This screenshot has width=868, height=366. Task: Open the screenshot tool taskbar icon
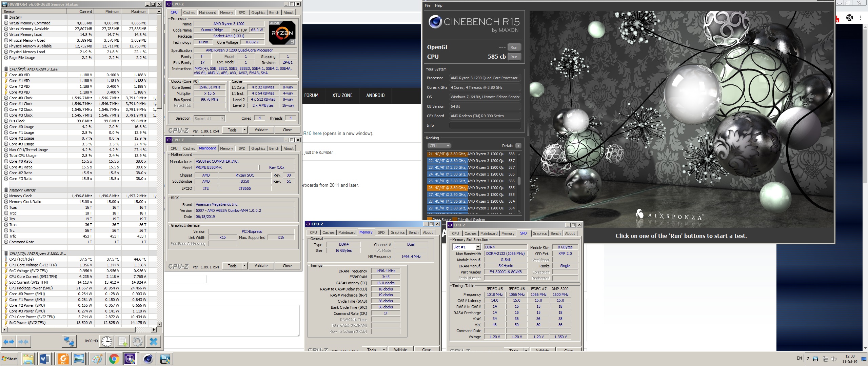pyautogui.click(x=79, y=359)
